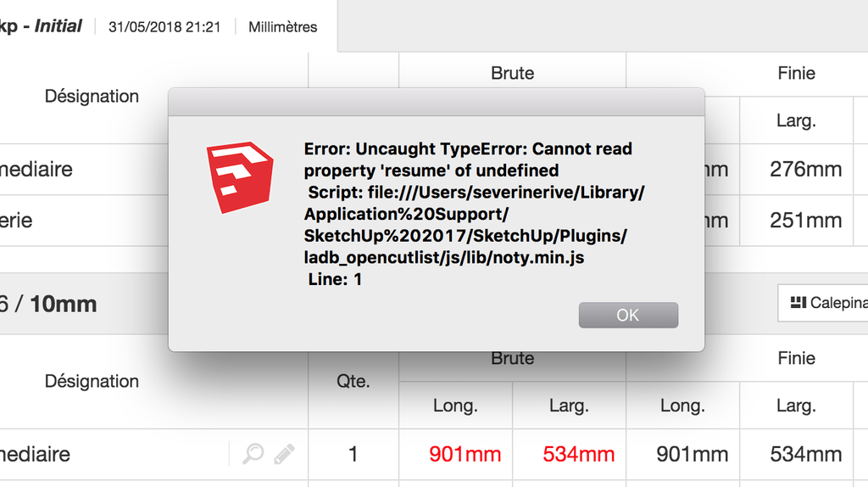Click the Qte. column header

point(353,381)
